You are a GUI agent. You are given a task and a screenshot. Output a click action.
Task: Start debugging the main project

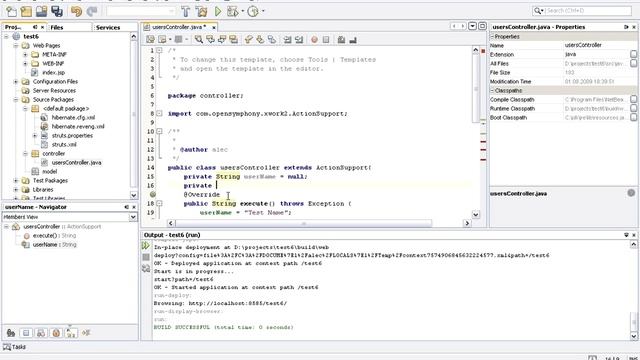233,11
